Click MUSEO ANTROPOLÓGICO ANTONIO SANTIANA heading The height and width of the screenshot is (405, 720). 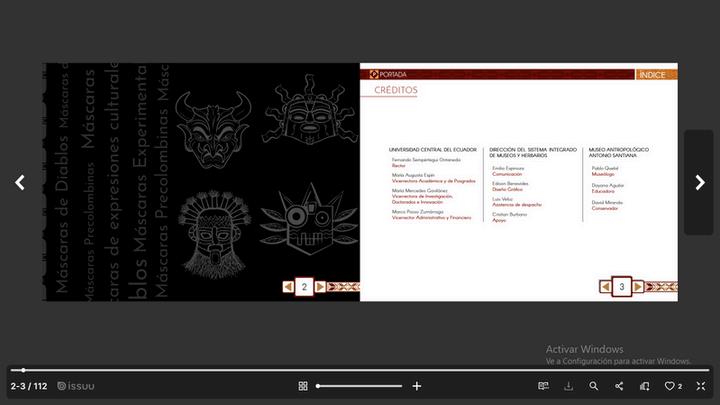coord(619,152)
